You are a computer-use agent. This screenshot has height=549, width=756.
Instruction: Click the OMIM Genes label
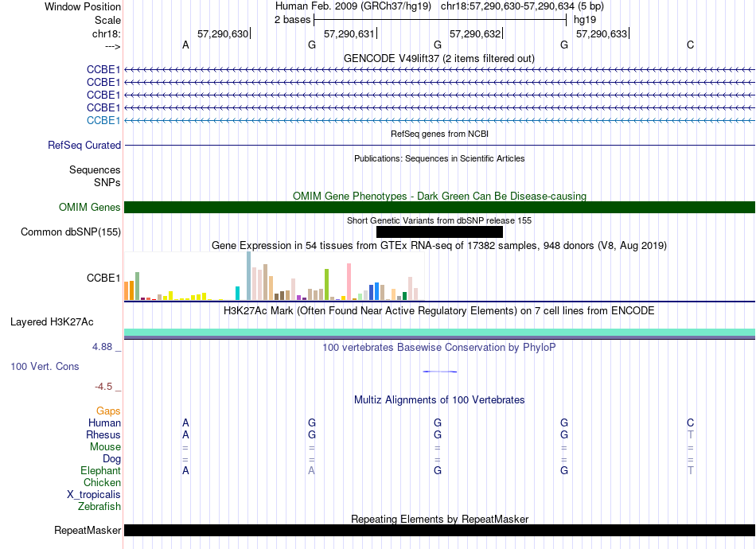coord(90,207)
